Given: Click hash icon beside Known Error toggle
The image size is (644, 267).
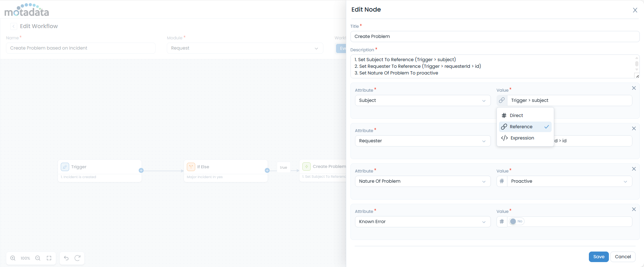Looking at the screenshot, I should (x=502, y=222).
